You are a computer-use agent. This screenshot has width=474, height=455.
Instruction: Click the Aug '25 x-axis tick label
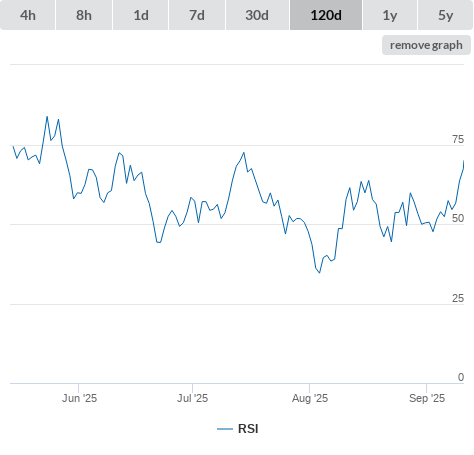pyautogui.click(x=310, y=398)
